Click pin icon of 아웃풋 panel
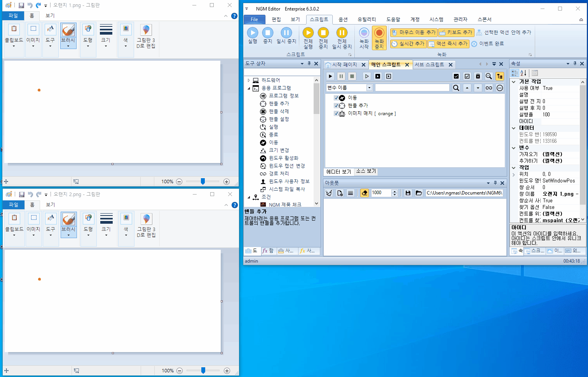Viewport: 588px width, 377px height. [x=495, y=183]
